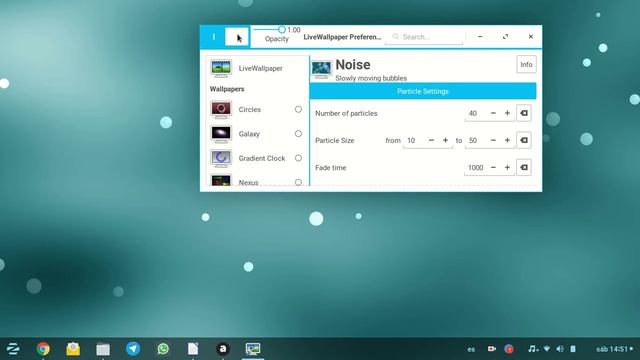Click the LiveWallpaper taskbar icon
The height and width of the screenshot is (360, 640).
[x=253, y=349]
